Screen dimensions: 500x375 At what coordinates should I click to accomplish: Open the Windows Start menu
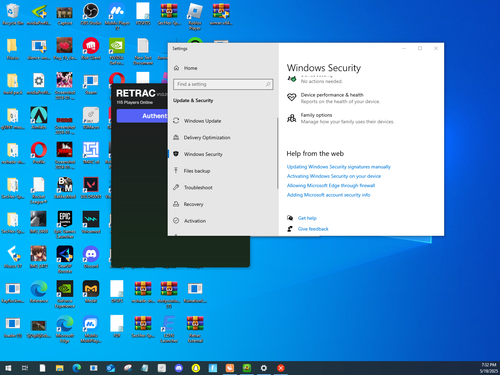tap(8, 368)
